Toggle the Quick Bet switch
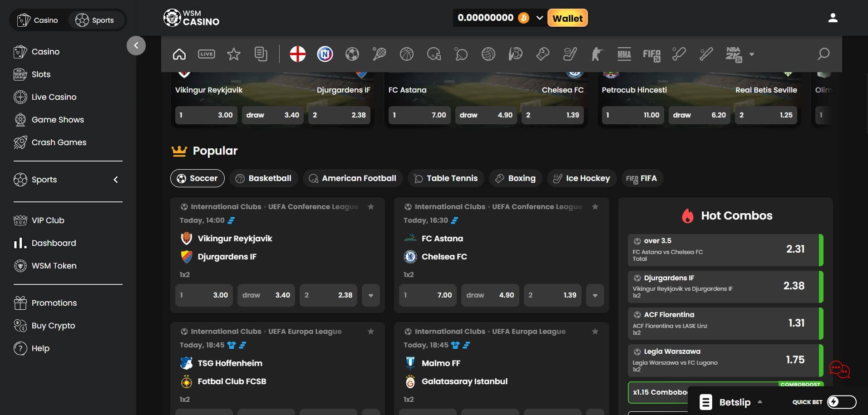This screenshot has height=415, width=868. (842, 402)
